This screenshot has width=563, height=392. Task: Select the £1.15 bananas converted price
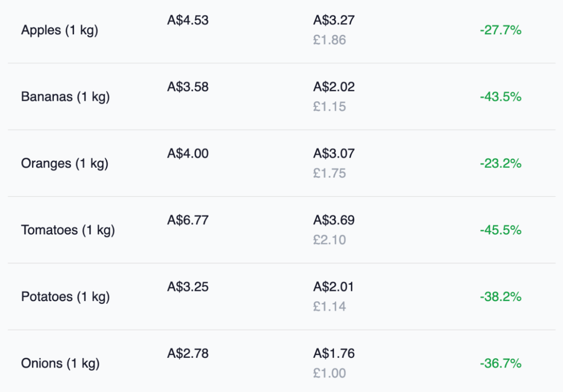pos(329,107)
